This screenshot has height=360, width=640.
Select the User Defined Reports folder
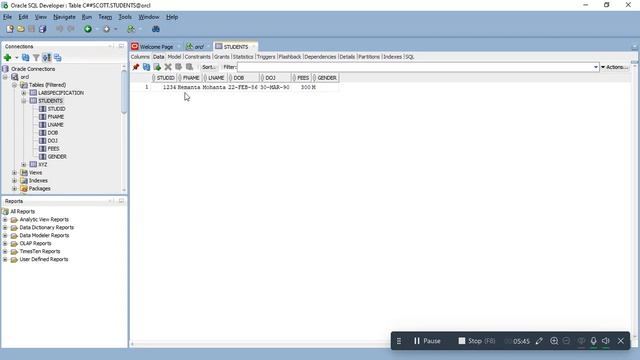[x=44, y=259]
